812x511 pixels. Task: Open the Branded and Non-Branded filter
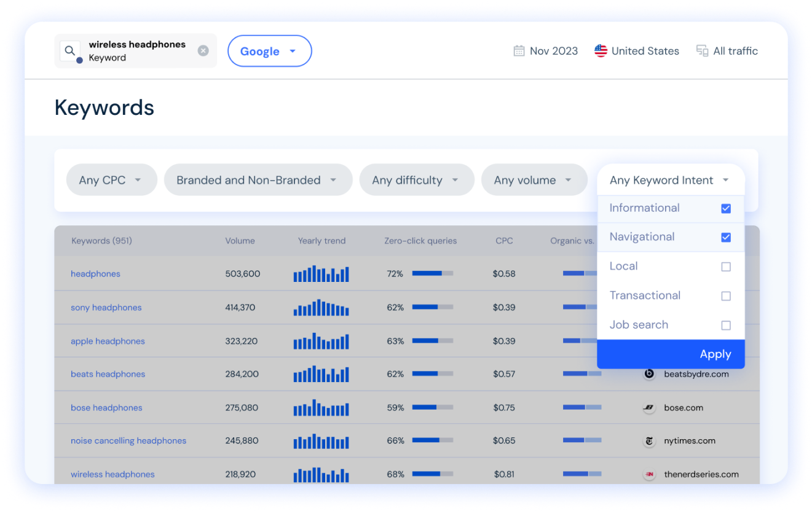pyautogui.click(x=258, y=179)
